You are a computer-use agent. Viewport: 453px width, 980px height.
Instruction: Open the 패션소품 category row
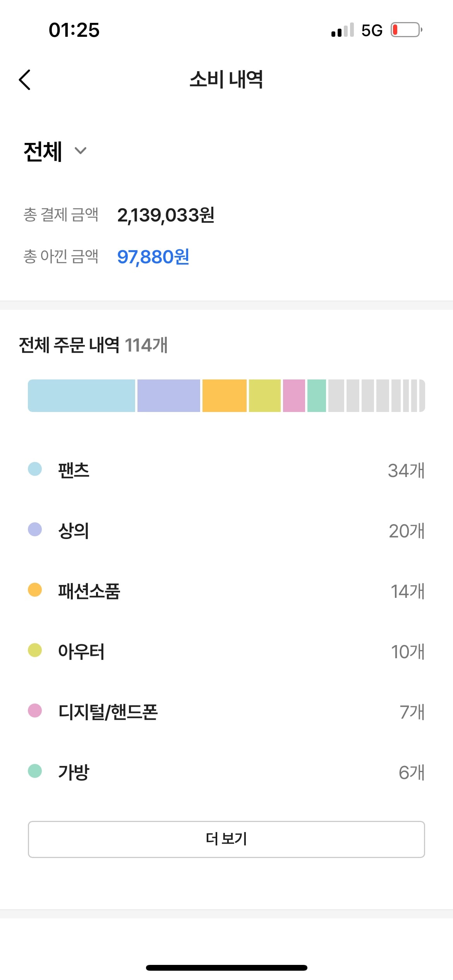(226, 591)
